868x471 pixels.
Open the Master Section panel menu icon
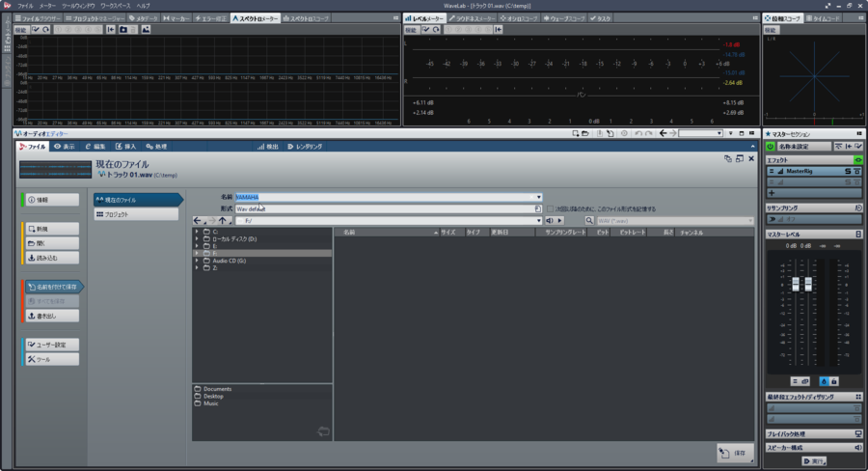click(x=859, y=133)
